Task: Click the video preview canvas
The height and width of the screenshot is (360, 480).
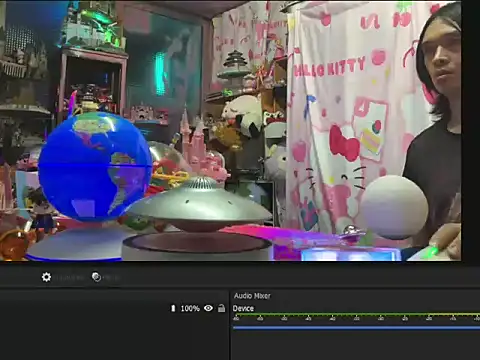Action: (231, 130)
